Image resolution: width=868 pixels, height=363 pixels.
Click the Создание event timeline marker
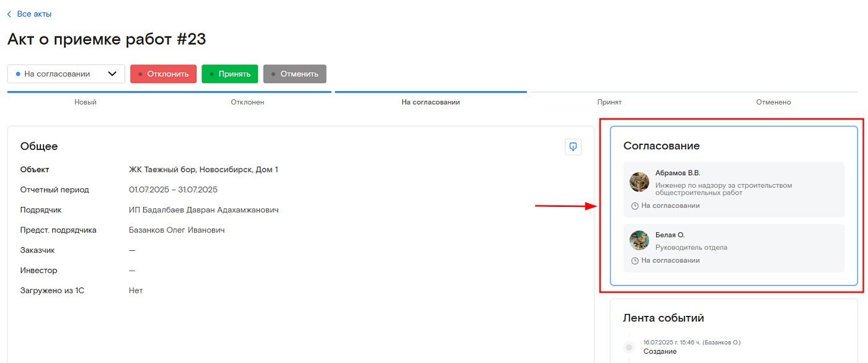coord(629,347)
